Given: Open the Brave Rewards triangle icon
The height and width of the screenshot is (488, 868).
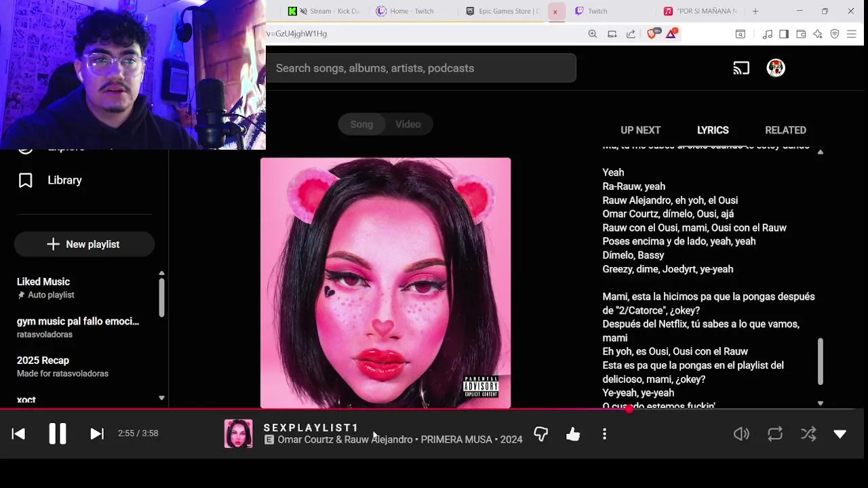Looking at the screenshot, I should tap(671, 33).
